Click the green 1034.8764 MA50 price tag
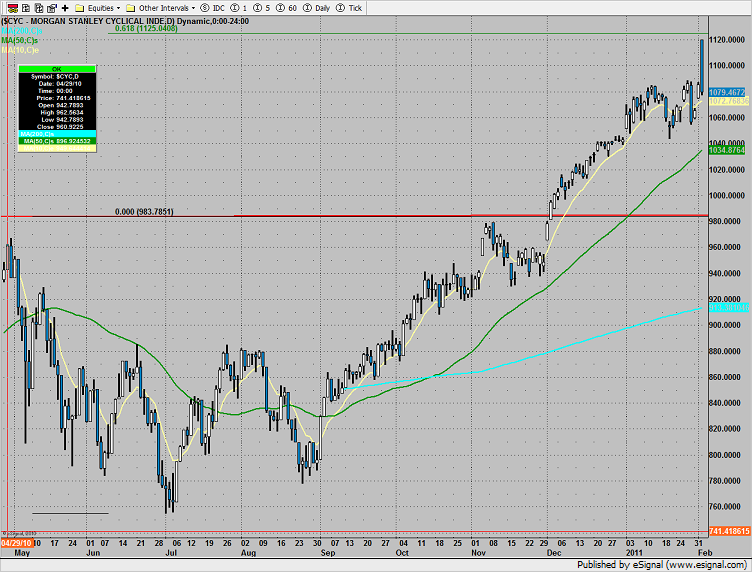Viewport: 752px width, 572px height. tap(727, 150)
